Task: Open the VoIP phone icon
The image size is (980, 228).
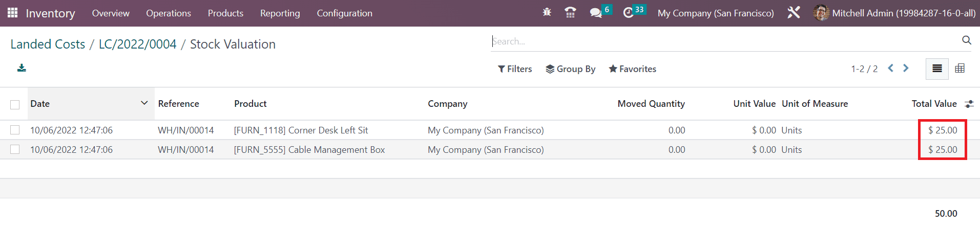Action: click(570, 13)
